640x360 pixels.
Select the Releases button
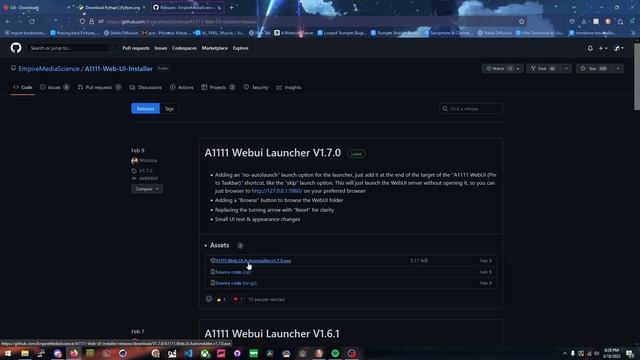pos(145,109)
